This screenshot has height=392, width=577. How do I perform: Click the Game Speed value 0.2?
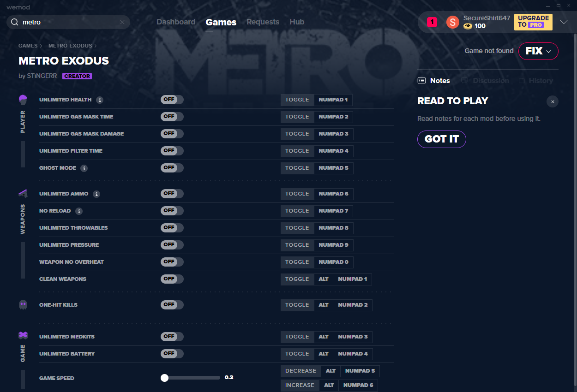pyautogui.click(x=229, y=378)
